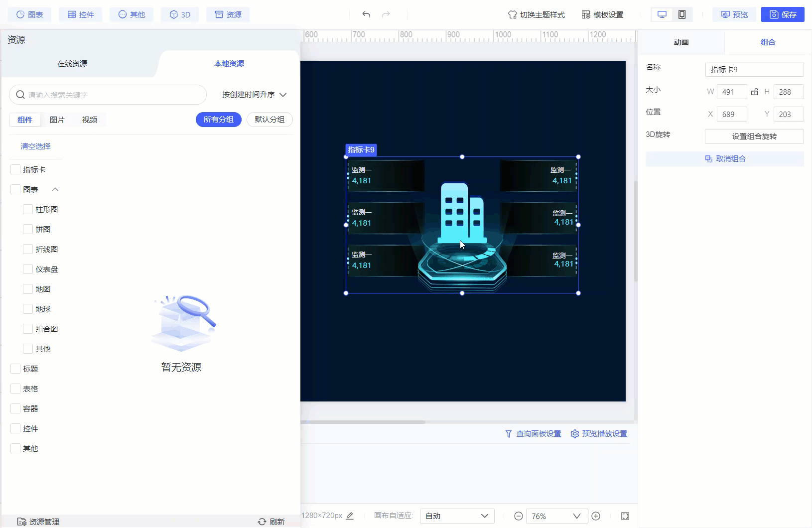
Task: Open 预览播放设置 preview playback settings
Action: click(x=599, y=434)
